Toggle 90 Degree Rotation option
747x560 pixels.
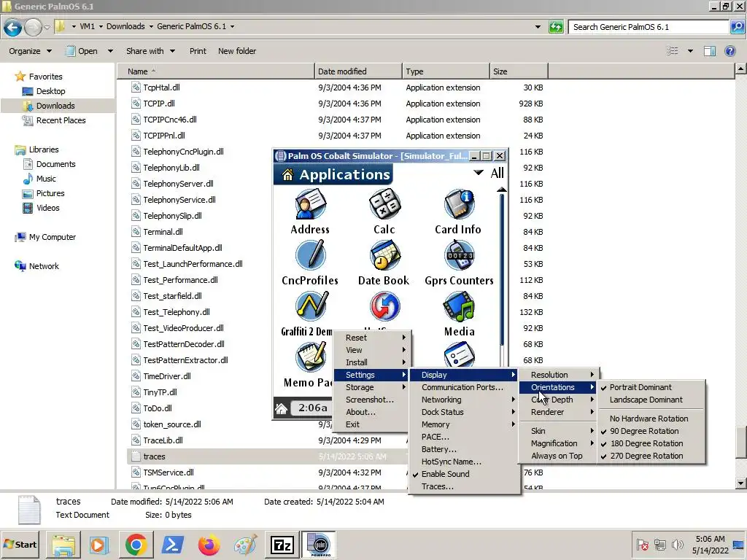click(x=651, y=431)
